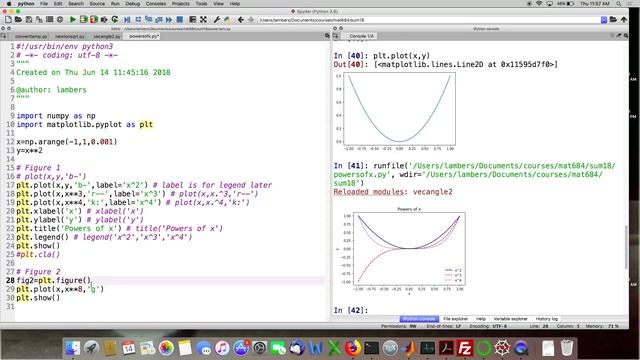Click the console vertical scrollbar
The width and height of the screenshot is (640, 360).
(626, 247)
